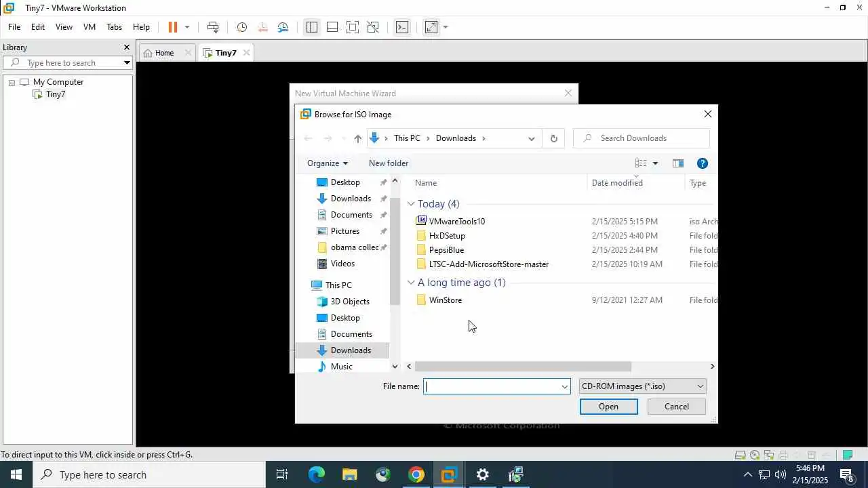Close the Library panel
This screenshot has height=488, width=868.
(126, 47)
